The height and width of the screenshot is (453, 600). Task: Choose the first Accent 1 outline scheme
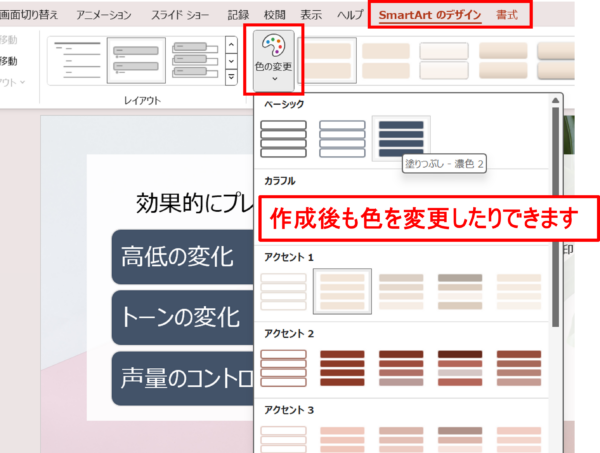(283, 291)
